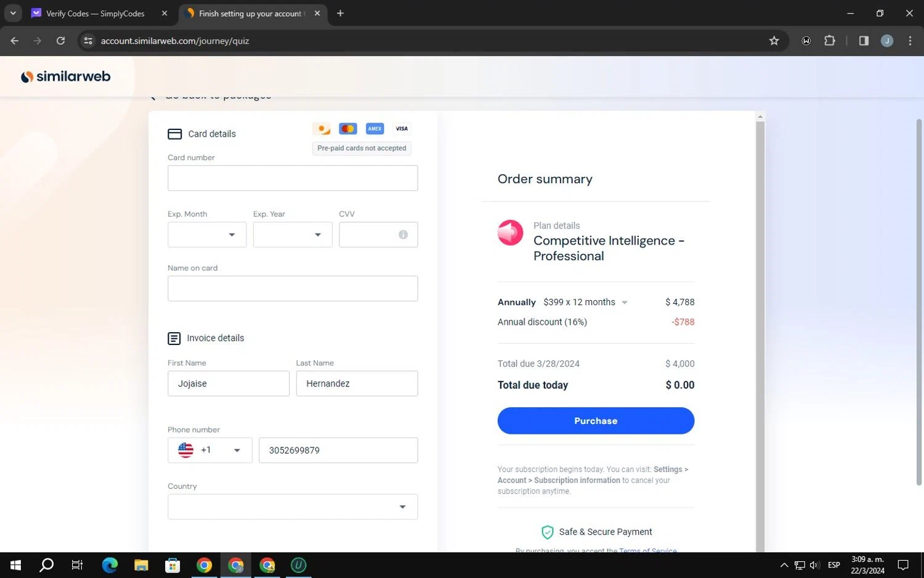Click the Last Name field with Hernandez
The height and width of the screenshot is (578, 924).
(357, 383)
